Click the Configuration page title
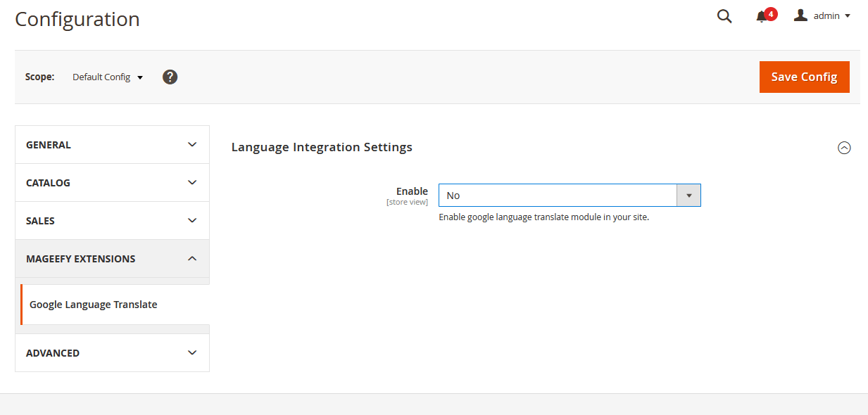The image size is (868, 415). (x=77, y=19)
